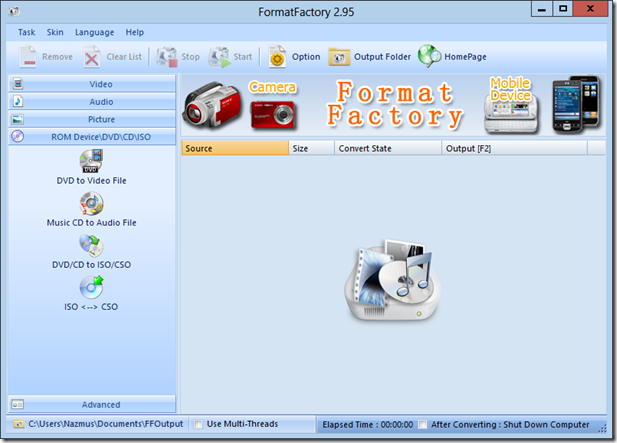Open the Task menu
617x443 pixels.
point(26,33)
